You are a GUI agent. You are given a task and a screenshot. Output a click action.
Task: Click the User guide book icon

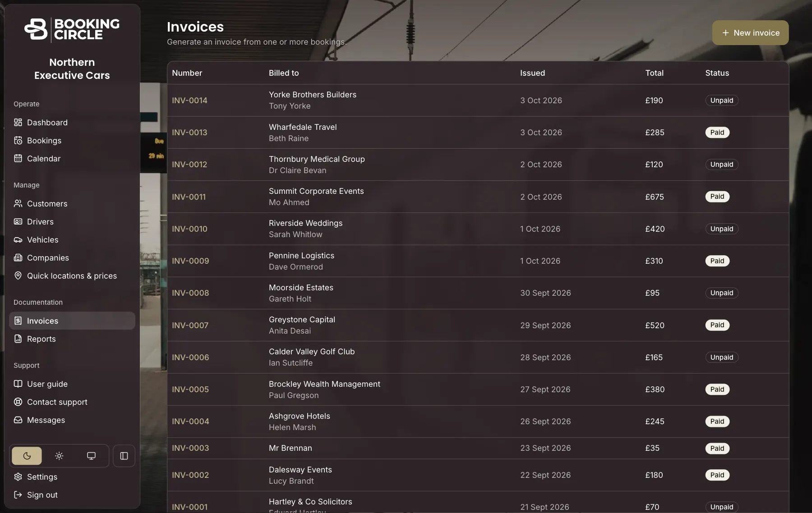pos(18,384)
